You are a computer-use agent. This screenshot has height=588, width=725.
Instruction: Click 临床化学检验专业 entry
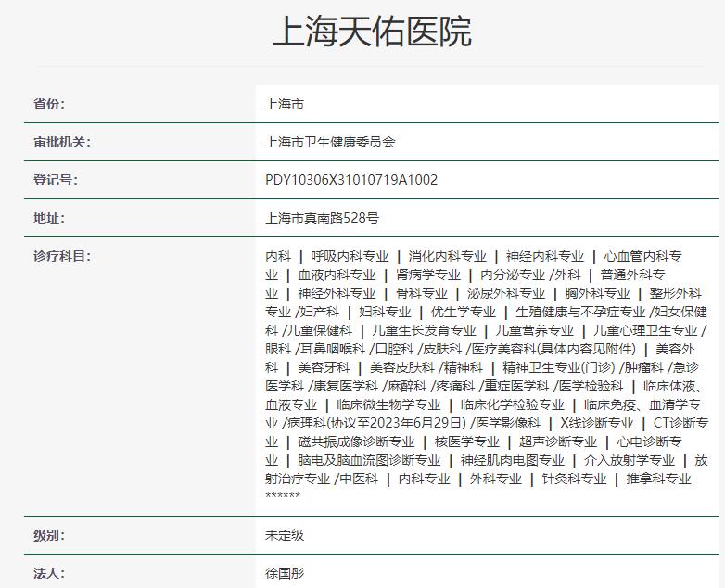pos(513,404)
